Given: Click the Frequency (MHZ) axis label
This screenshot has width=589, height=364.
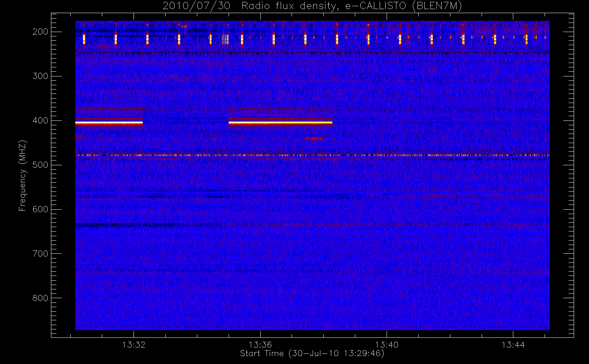Looking at the screenshot, I should (x=23, y=175).
